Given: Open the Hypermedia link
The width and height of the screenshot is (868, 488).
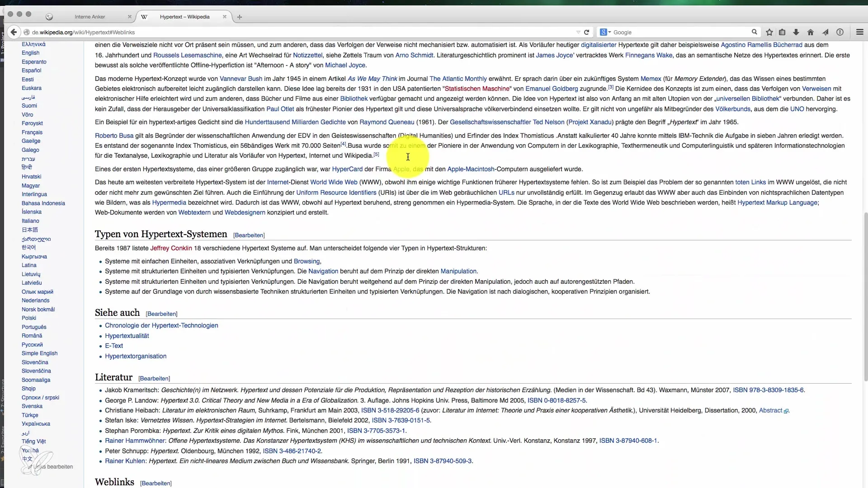Looking at the screenshot, I should pos(169,202).
